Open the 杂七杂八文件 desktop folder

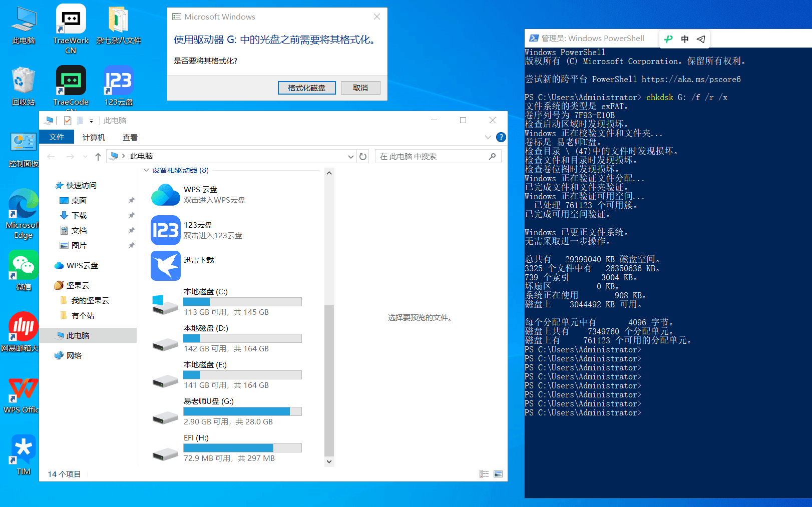pyautogui.click(x=119, y=25)
